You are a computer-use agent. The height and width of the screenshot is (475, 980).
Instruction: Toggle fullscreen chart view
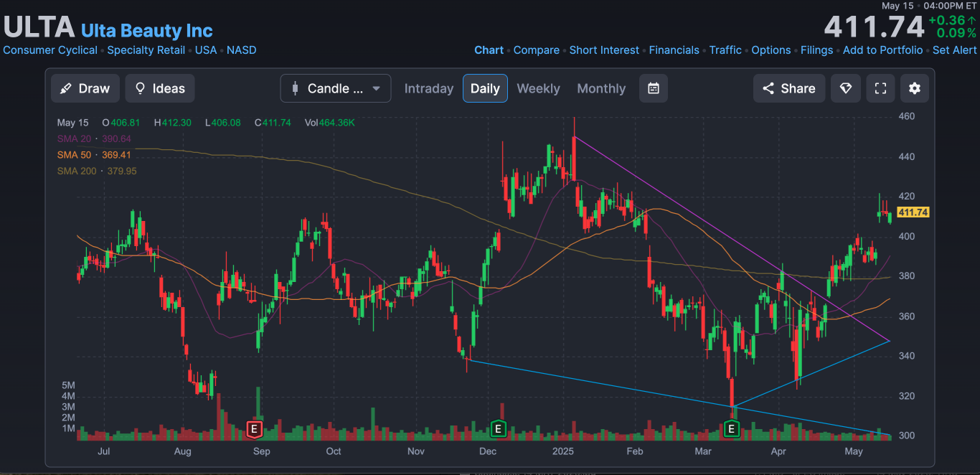[x=880, y=88]
